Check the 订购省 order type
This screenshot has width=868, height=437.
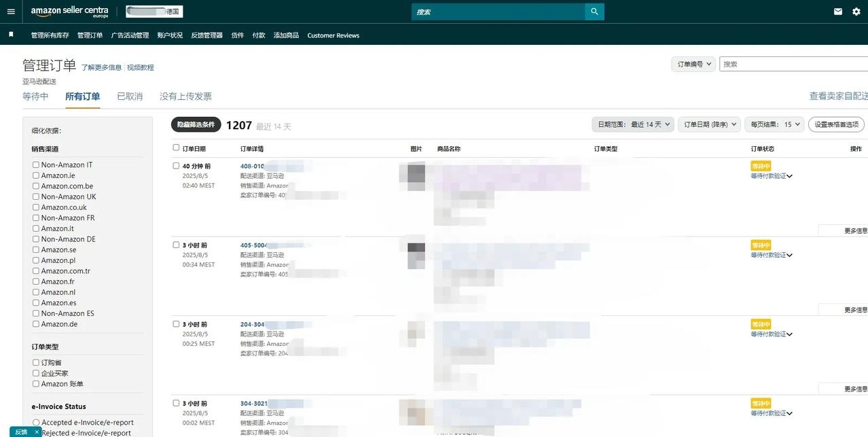click(36, 362)
